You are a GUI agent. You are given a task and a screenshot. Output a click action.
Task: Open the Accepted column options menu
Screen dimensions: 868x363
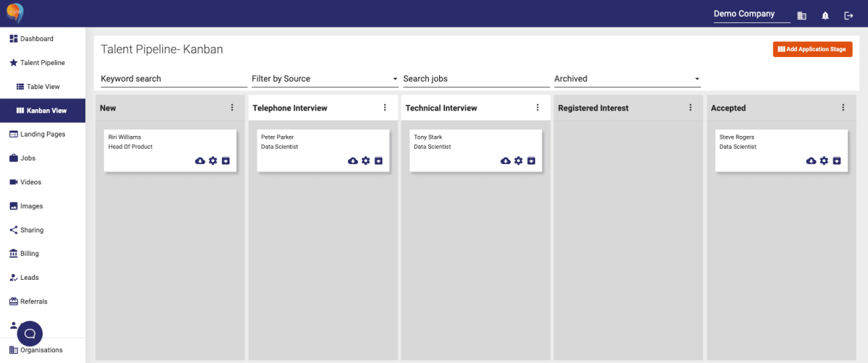(x=843, y=108)
